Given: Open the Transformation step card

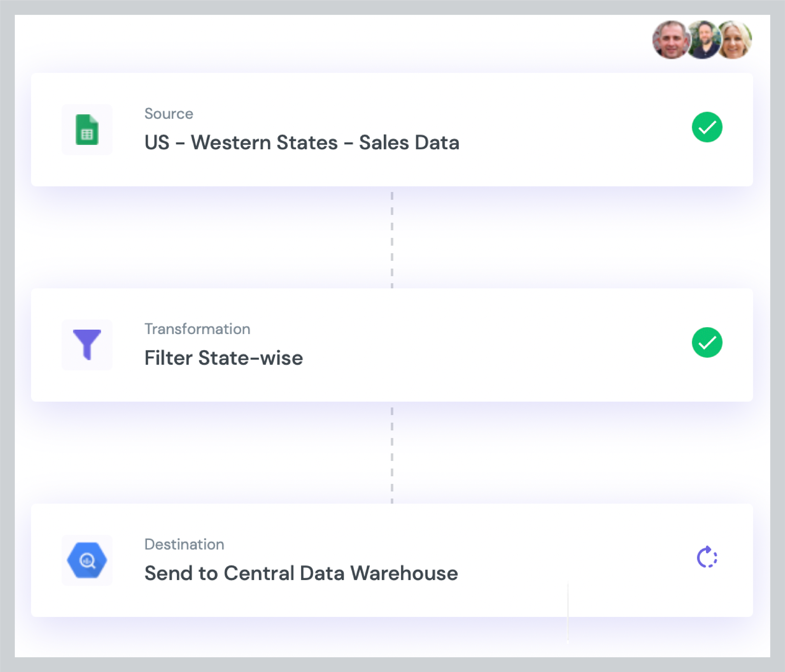Looking at the screenshot, I should pos(392,345).
